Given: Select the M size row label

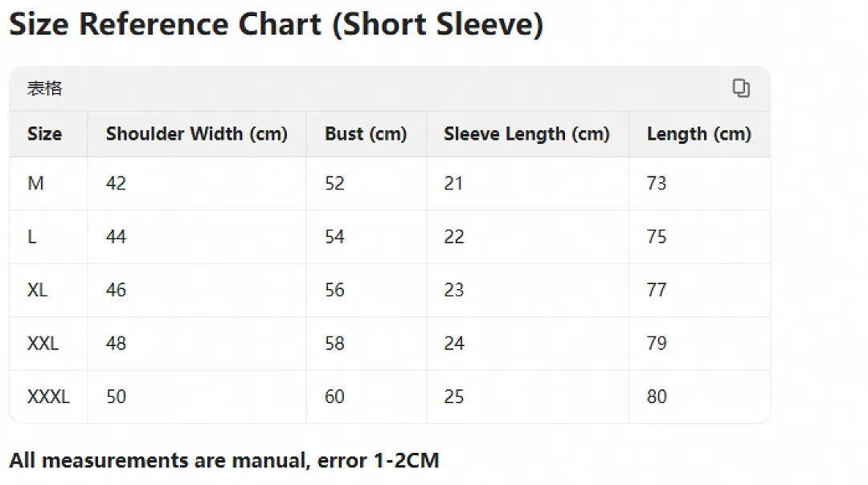Looking at the screenshot, I should coord(35,183).
